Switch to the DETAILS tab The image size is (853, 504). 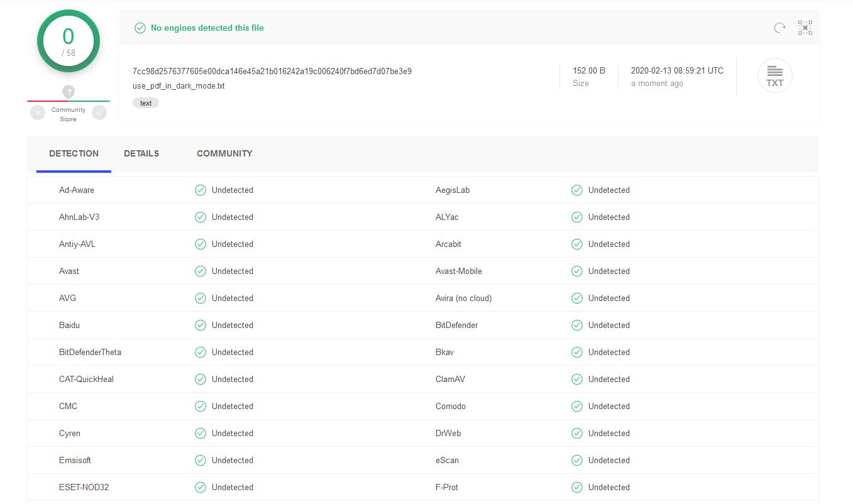pyautogui.click(x=141, y=153)
